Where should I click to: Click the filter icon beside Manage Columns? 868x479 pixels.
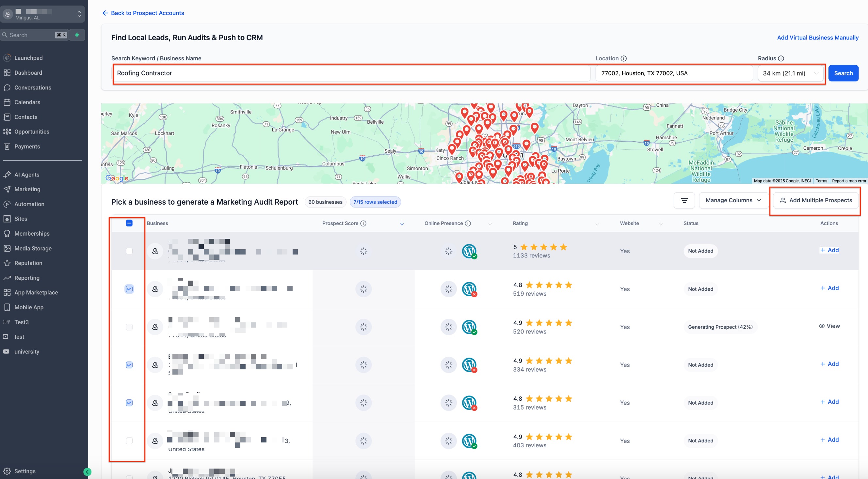(x=684, y=201)
